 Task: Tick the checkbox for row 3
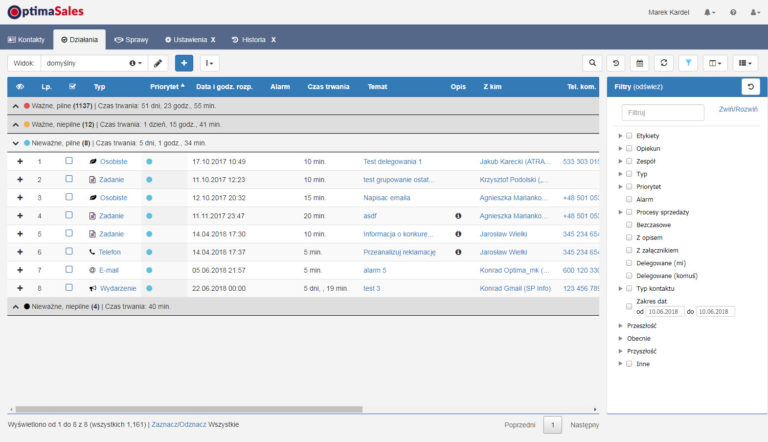69,197
